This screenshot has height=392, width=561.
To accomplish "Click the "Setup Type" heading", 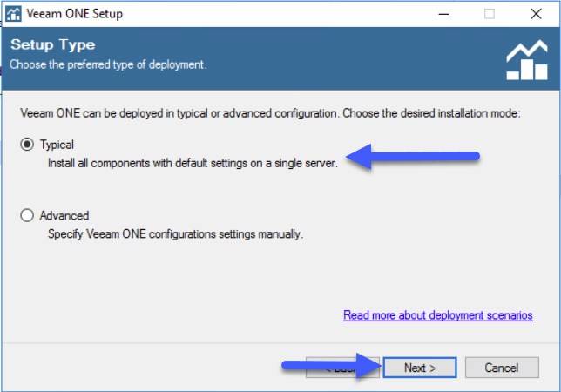I will point(53,44).
